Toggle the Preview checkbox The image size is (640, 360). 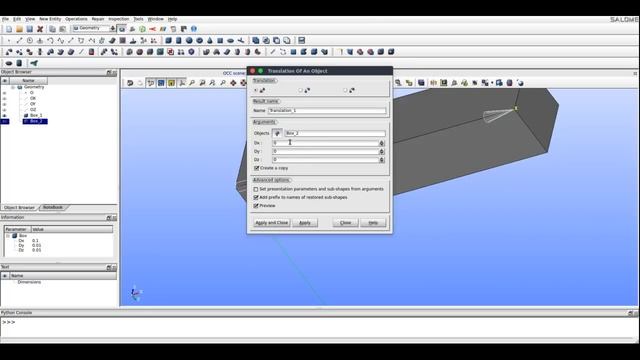click(256, 206)
